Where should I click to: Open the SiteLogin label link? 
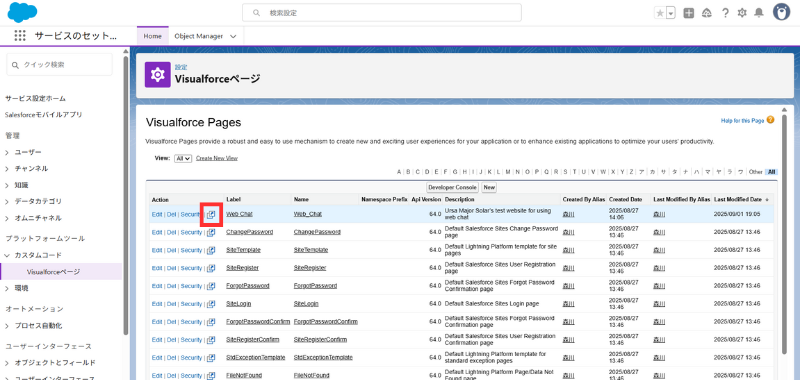[x=239, y=303]
